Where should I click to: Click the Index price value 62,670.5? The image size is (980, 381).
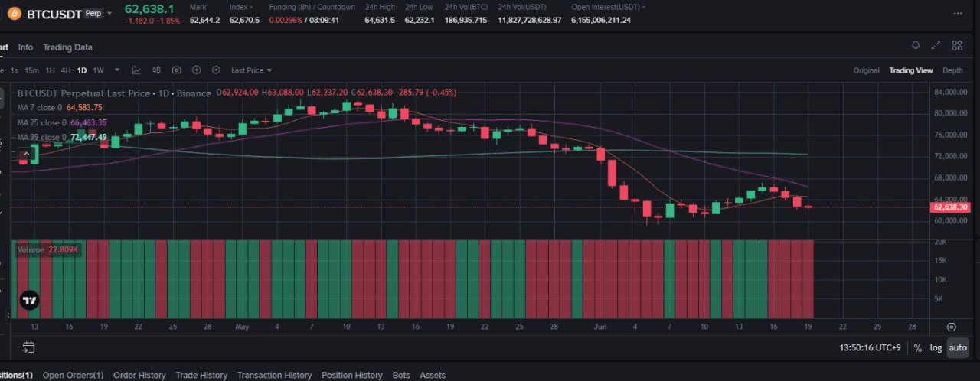point(244,20)
